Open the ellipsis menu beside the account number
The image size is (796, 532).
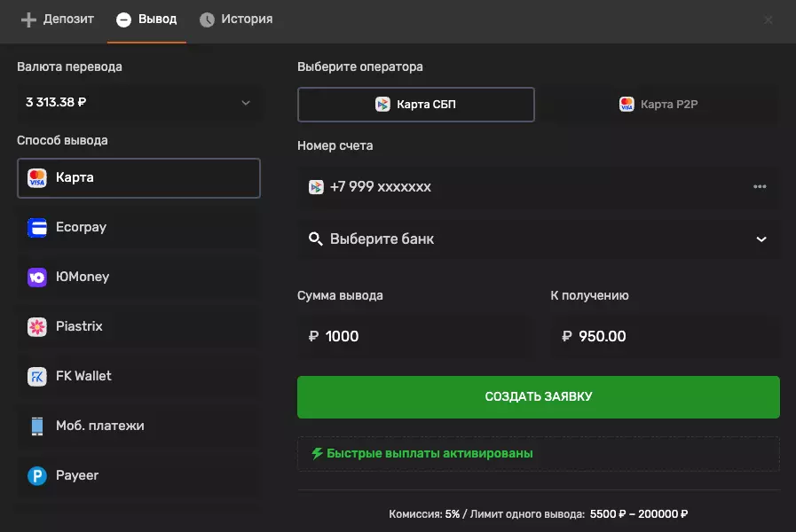pos(760,187)
